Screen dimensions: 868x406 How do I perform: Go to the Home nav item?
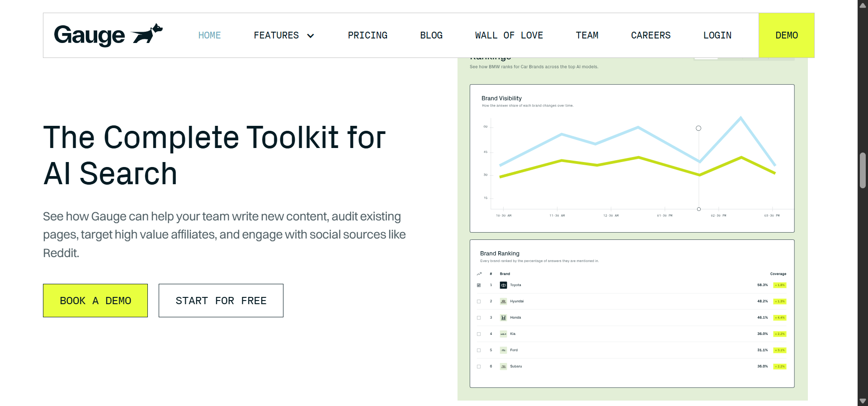click(x=209, y=35)
